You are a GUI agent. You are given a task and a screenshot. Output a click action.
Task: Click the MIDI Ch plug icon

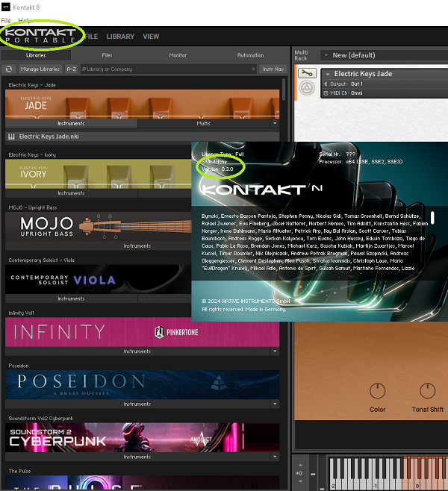[326, 93]
